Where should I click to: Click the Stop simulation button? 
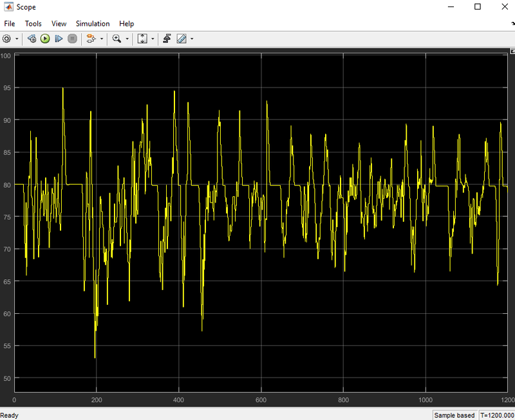click(x=72, y=39)
